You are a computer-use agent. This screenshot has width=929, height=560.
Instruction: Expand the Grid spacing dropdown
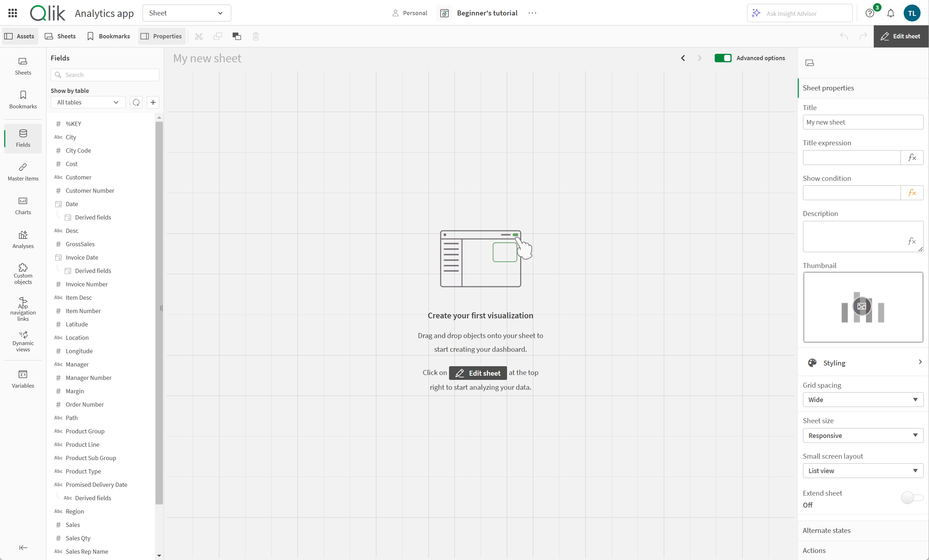click(862, 400)
